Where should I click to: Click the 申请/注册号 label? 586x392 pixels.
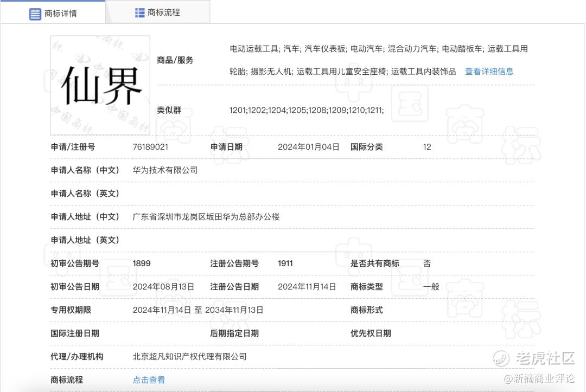73,147
